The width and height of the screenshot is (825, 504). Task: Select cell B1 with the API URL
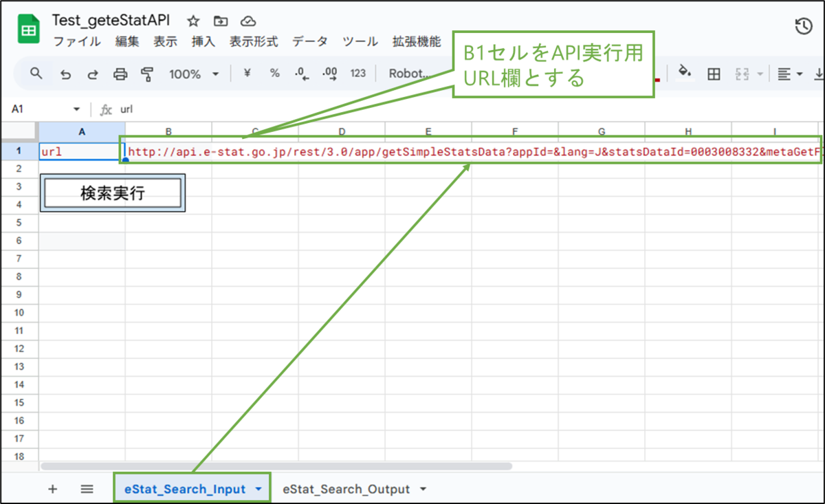pyautogui.click(x=168, y=151)
